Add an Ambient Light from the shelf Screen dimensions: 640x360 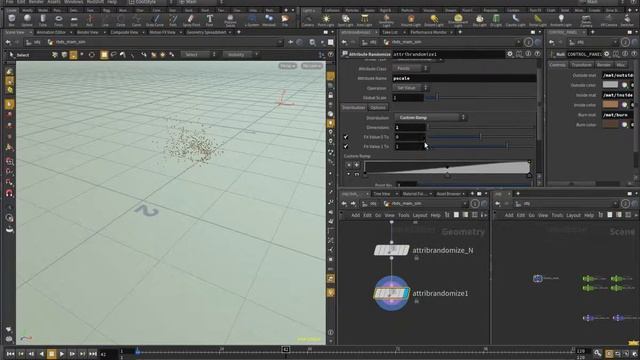tap(561, 20)
